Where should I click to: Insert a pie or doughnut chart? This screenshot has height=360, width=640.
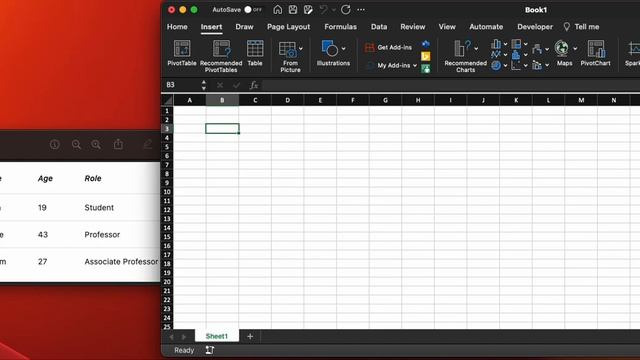tap(496, 65)
